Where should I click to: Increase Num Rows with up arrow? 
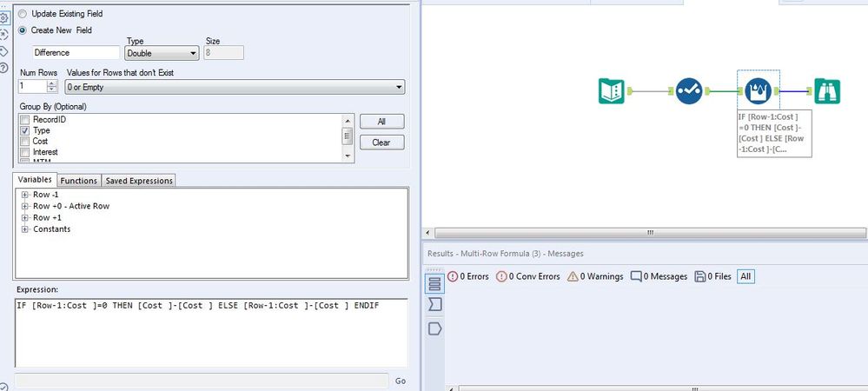[x=52, y=83]
